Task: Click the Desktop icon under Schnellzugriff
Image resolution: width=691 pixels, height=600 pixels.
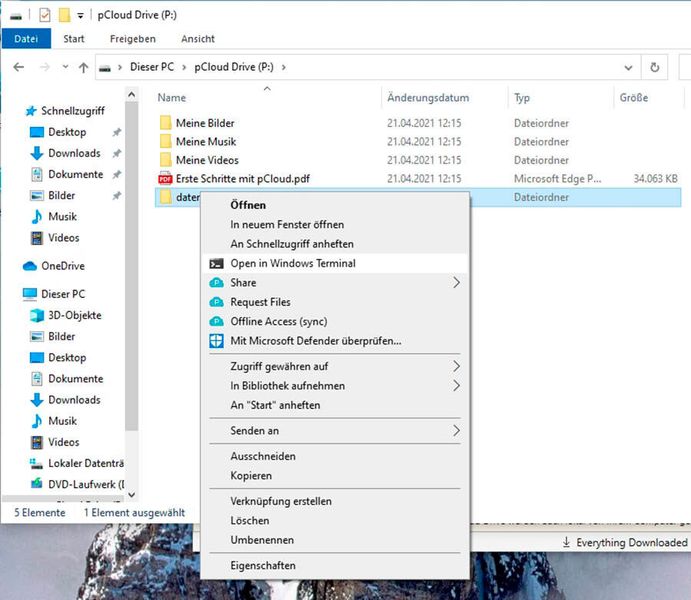Action: click(x=37, y=132)
